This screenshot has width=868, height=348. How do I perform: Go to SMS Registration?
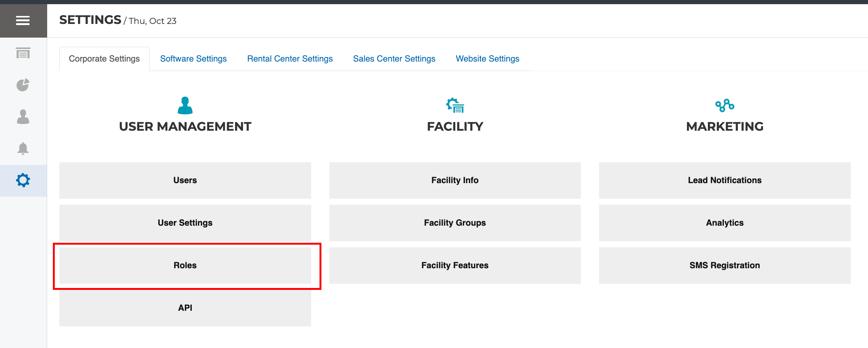pos(725,266)
